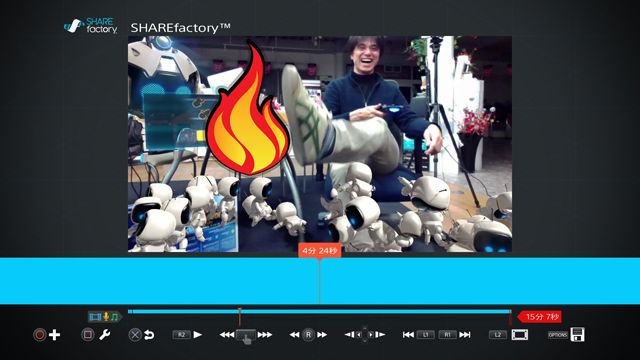The width and height of the screenshot is (640, 360).
Task: Click the touchpad triple rewind arrows
Action: click(x=227, y=335)
